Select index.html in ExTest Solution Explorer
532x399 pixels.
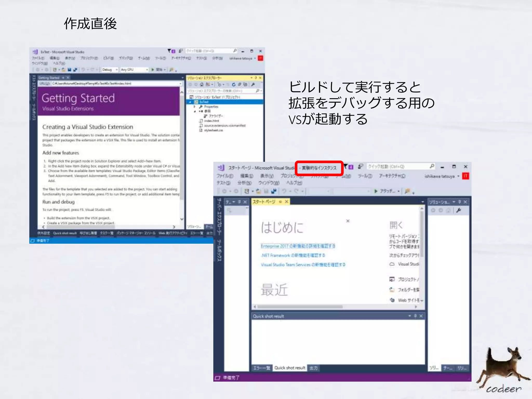click(211, 121)
